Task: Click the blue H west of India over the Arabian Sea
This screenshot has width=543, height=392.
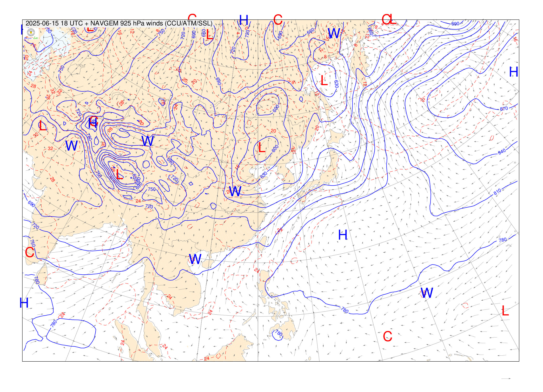Action: 24,303
